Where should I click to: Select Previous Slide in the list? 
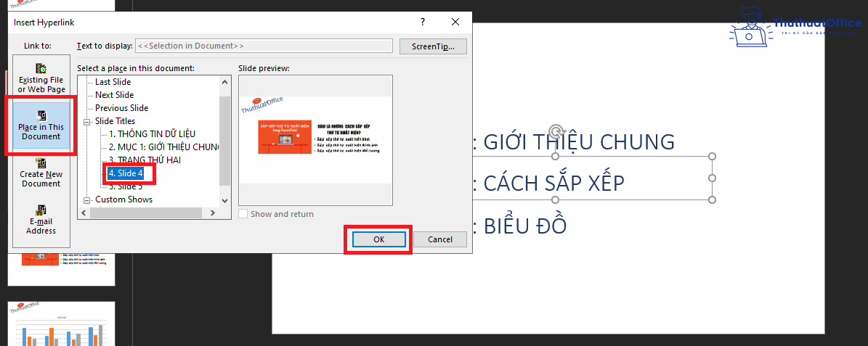click(x=122, y=108)
